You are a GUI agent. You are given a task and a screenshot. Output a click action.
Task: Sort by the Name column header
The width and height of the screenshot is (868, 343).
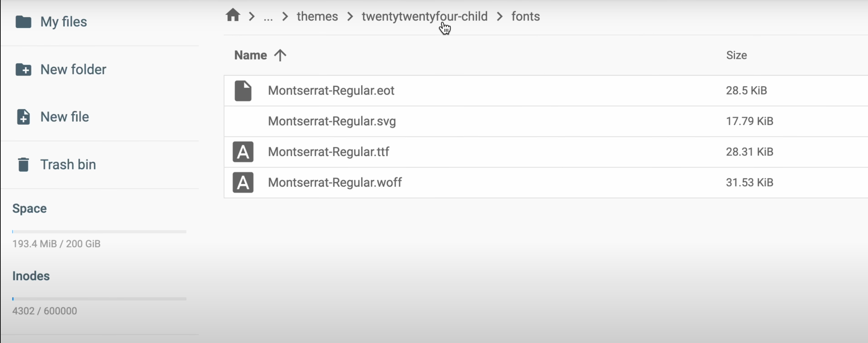(250, 55)
